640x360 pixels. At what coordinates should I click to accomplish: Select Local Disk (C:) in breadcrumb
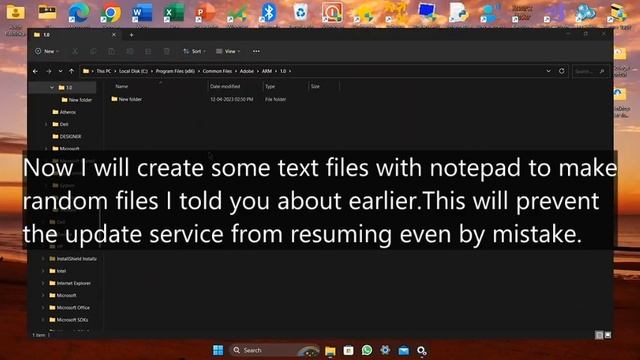pos(133,71)
